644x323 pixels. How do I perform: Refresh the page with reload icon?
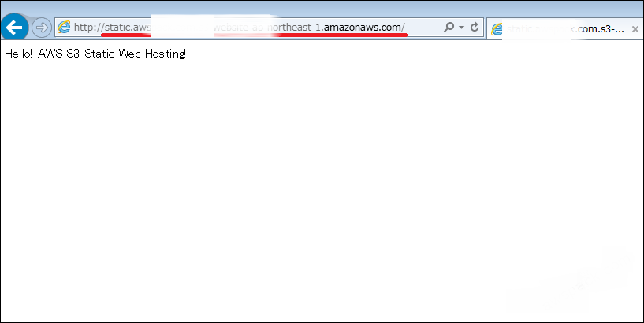pos(475,28)
